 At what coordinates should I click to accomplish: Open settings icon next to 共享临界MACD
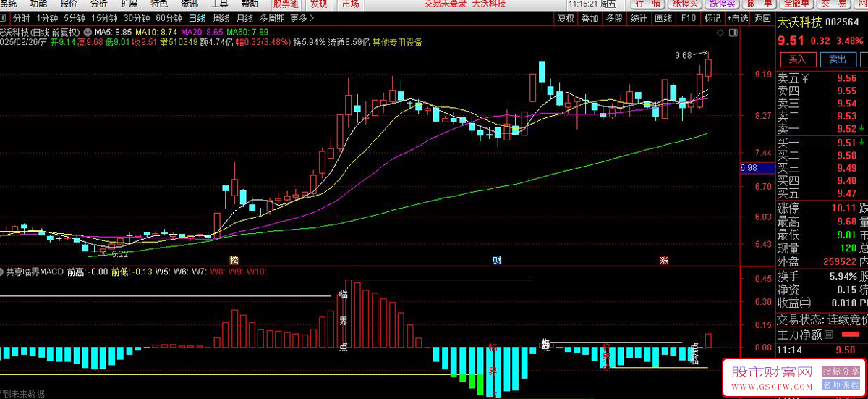2,272
